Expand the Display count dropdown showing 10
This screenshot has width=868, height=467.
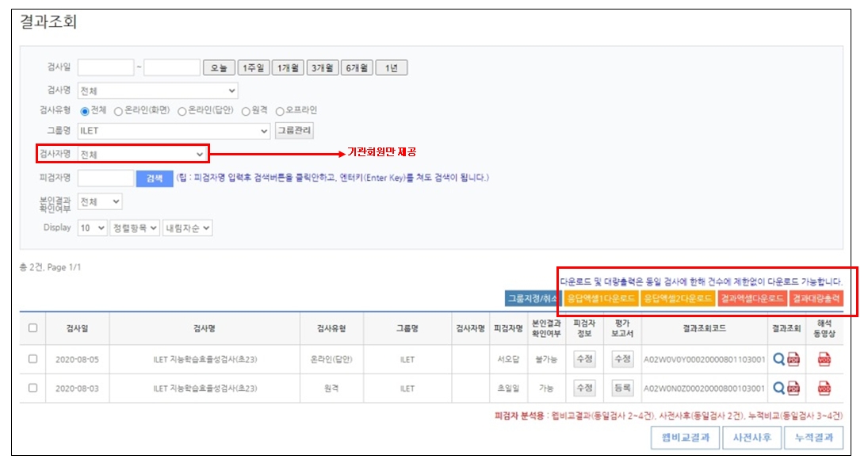pos(92,228)
